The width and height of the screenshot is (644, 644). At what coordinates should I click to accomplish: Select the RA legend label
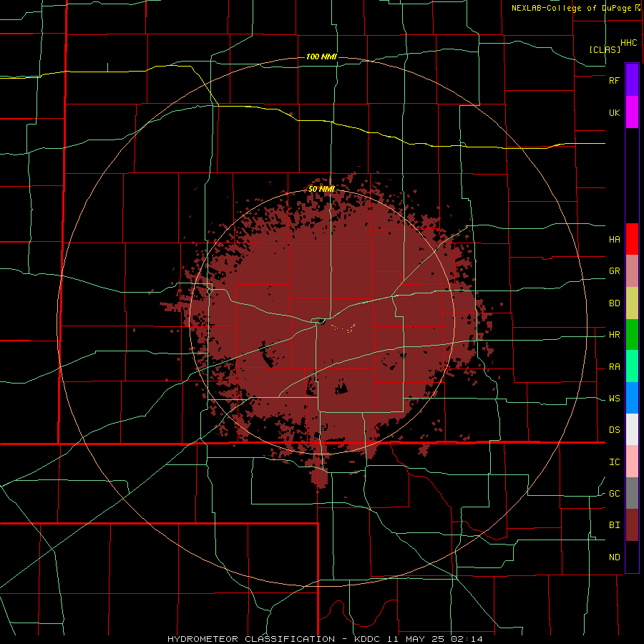point(614,367)
